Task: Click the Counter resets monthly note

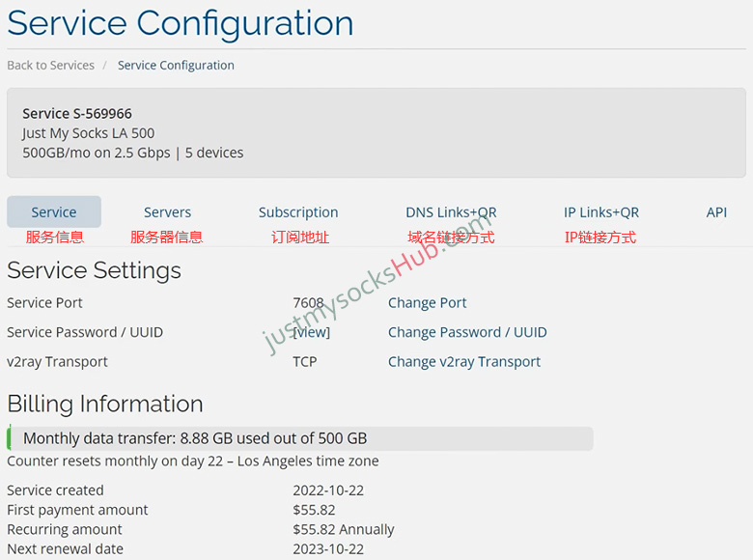Action: (x=192, y=462)
